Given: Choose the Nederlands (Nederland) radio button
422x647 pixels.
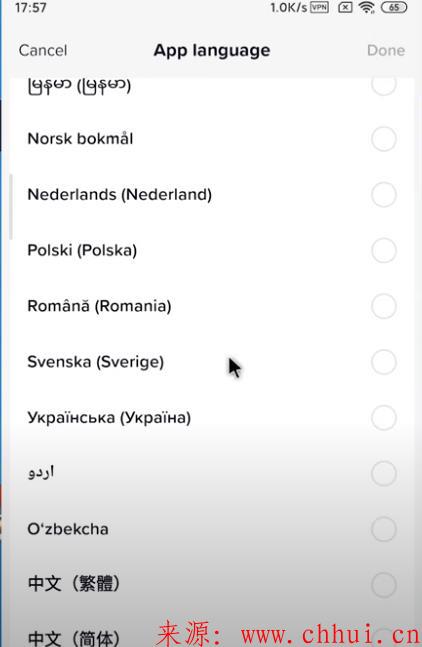Looking at the screenshot, I should 384,195.
